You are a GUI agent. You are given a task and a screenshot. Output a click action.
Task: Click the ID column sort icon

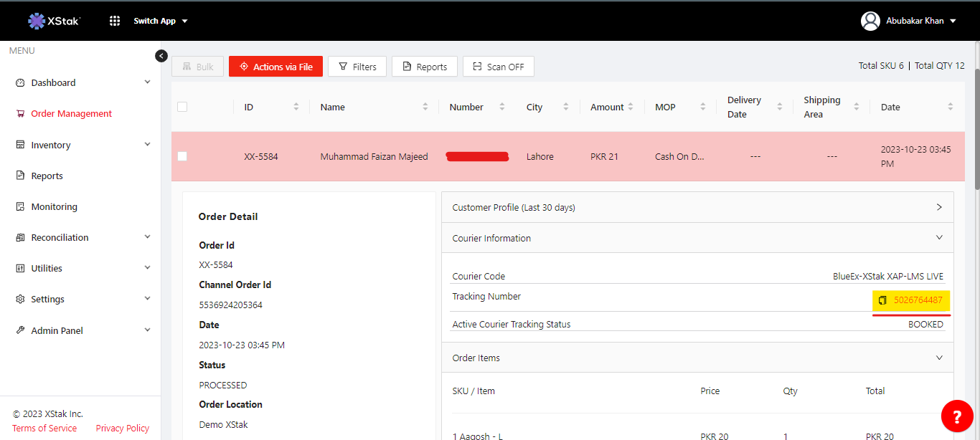(x=296, y=107)
